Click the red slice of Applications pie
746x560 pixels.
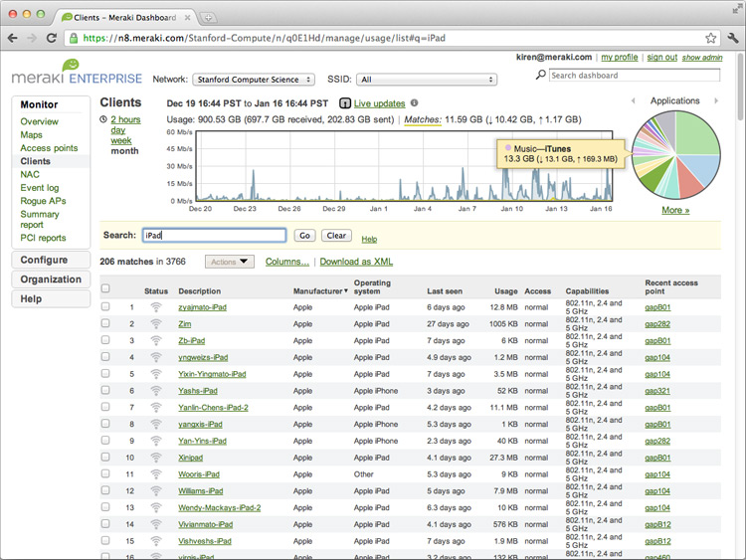click(690, 182)
